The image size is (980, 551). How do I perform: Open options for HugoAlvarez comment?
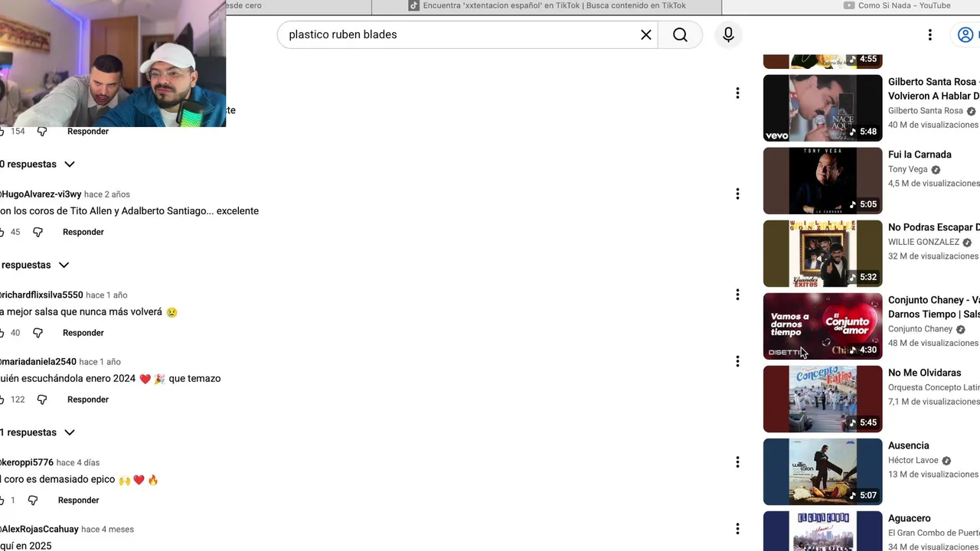[737, 194]
